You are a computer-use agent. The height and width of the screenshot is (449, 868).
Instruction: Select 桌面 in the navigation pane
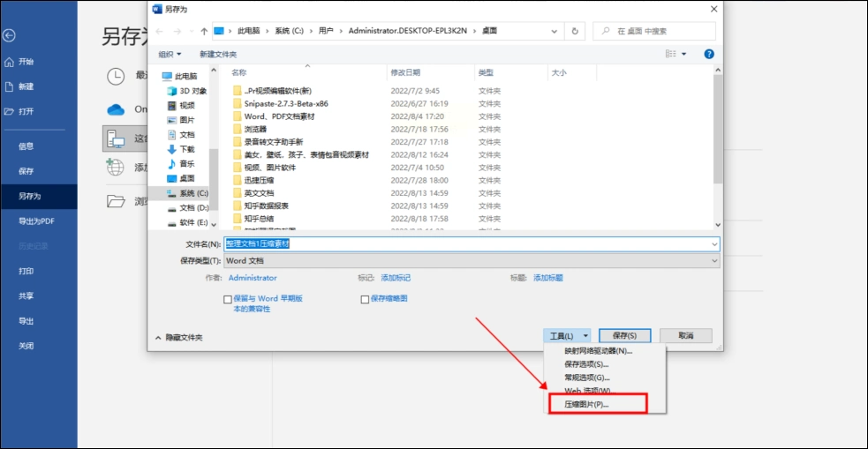[181, 178]
